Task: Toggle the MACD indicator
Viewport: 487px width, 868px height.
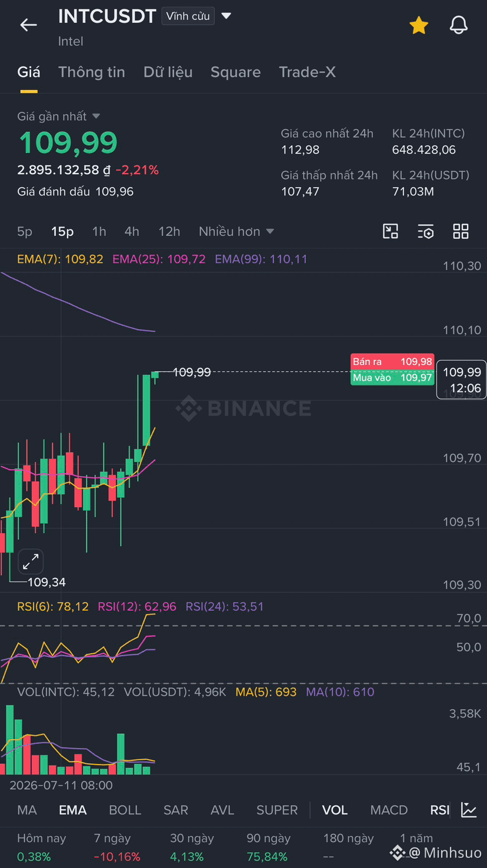Action: [389, 810]
